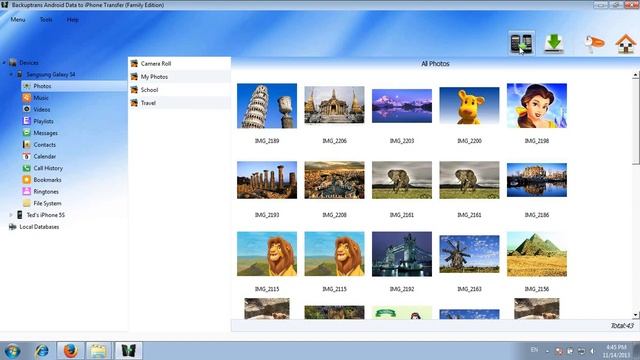Image resolution: width=640 pixels, height=360 pixels.
Task: Select the IMG_2186 castle reflection photo
Action: click(537, 180)
